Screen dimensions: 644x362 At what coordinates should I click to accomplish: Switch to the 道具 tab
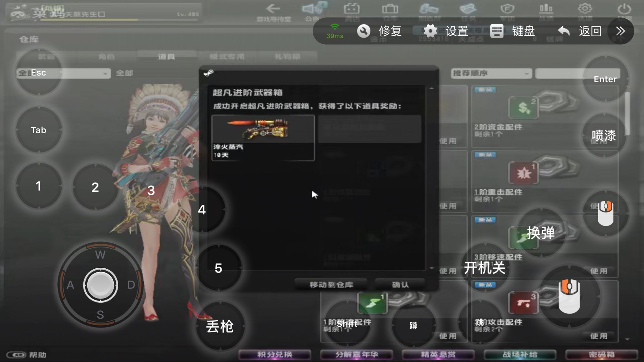tap(166, 57)
